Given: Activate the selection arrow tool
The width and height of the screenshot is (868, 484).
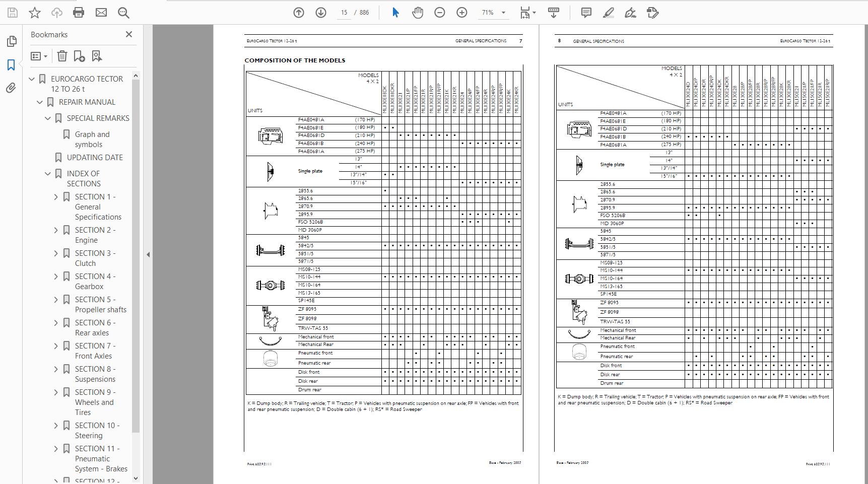Looking at the screenshot, I should 395,13.
